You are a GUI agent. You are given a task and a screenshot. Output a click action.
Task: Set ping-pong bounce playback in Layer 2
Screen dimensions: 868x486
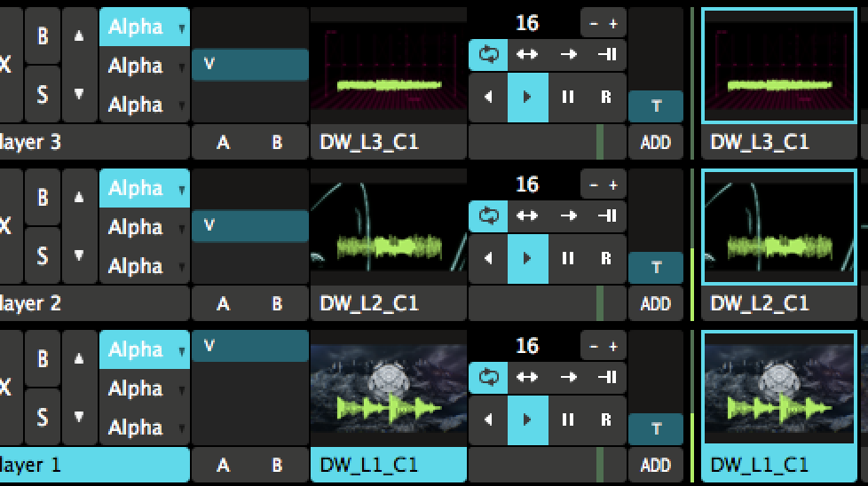click(x=527, y=216)
